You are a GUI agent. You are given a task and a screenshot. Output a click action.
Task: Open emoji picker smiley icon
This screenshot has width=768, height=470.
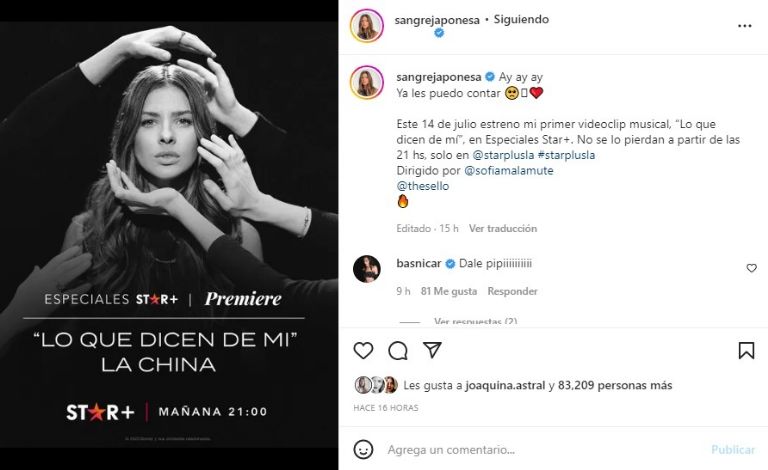pos(363,449)
